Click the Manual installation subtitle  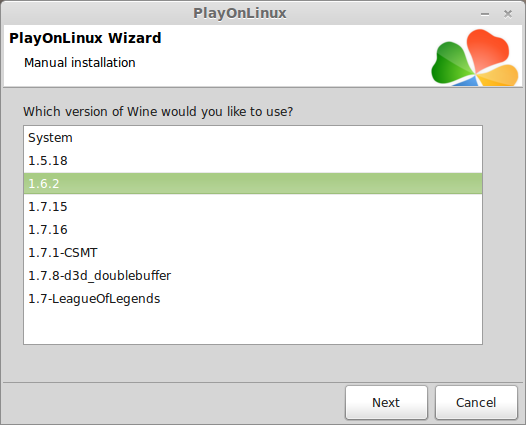(x=80, y=63)
